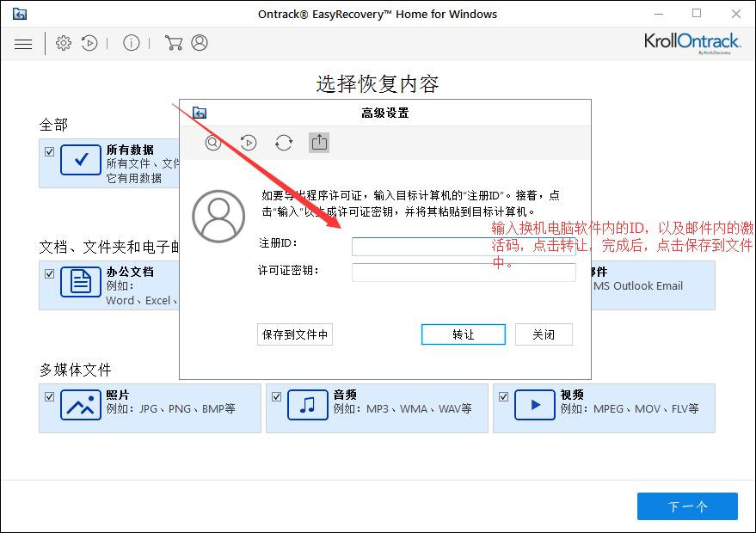Open settings gear in main toolbar
The height and width of the screenshot is (533, 756).
(63, 43)
